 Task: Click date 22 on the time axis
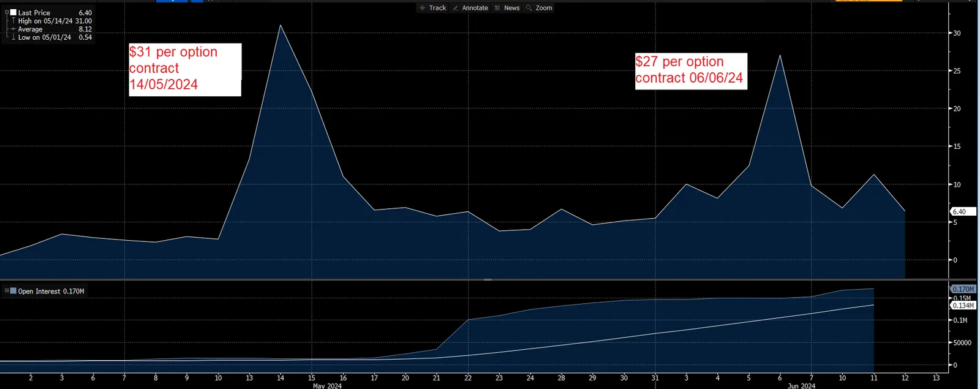(x=468, y=378)
